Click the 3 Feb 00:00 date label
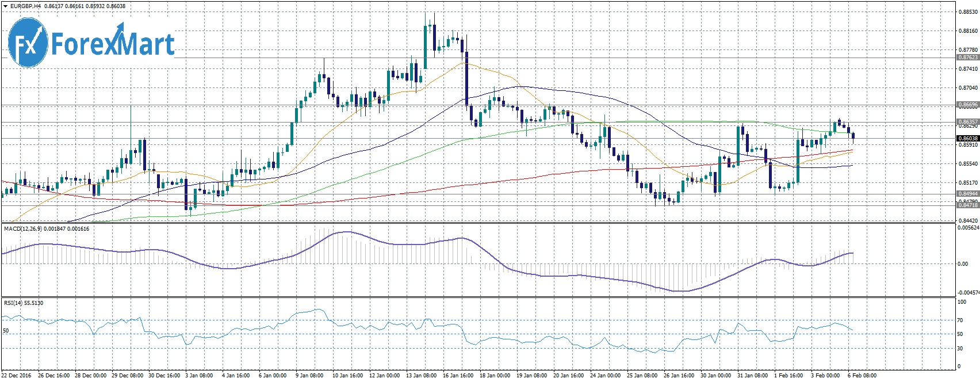This screenshot has width=980, height=382. 825,376
